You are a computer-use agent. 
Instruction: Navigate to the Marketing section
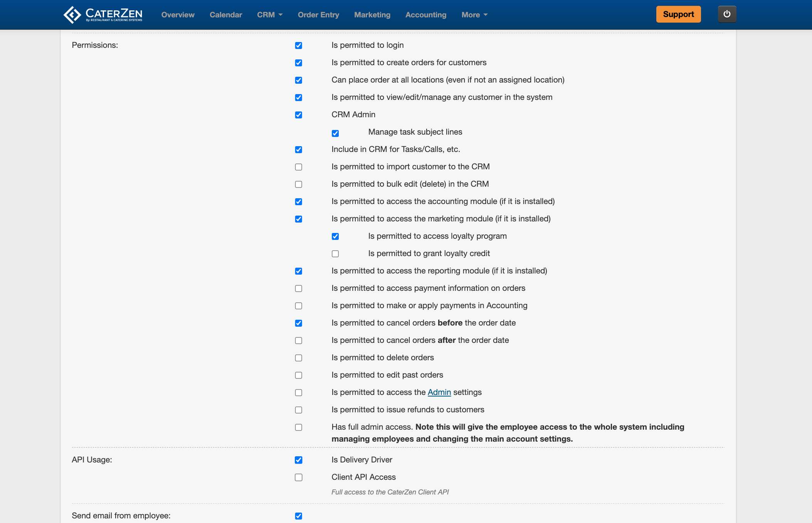[372, 15]
